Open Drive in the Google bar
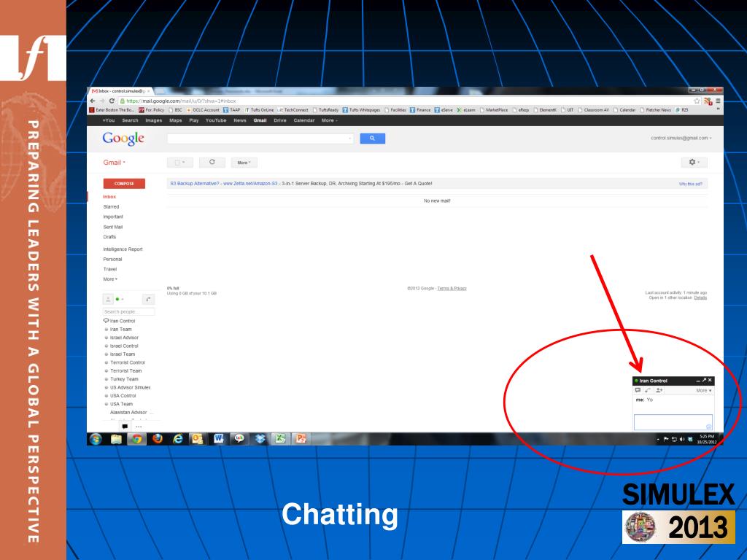The width and height of the screenshot is (747, 560). pos(280,120)
